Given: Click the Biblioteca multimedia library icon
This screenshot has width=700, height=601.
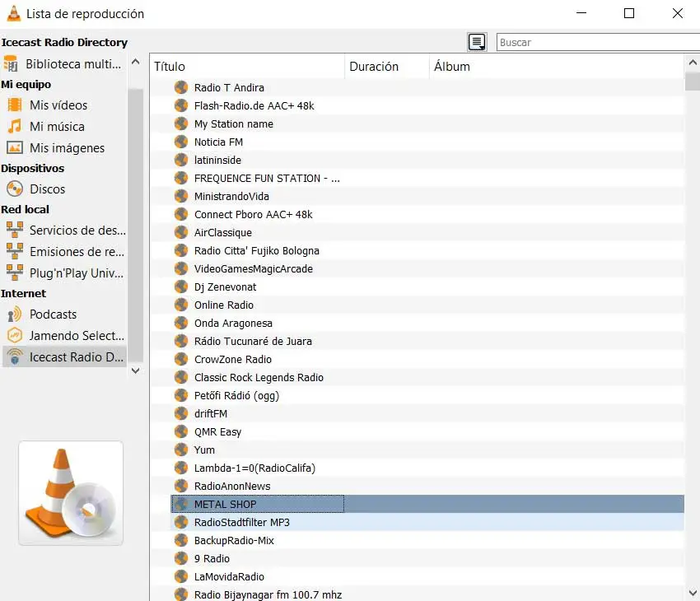Looking at the screenshot, I should click(10, 63).
